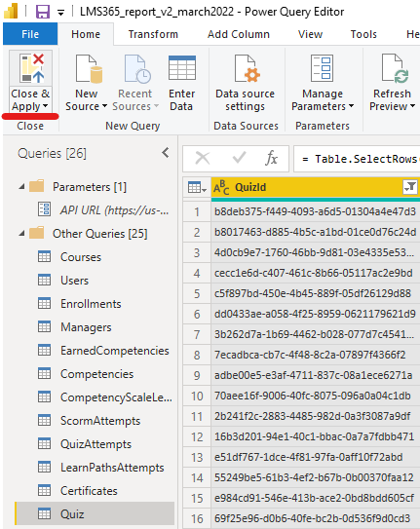Click the fx function icon
This screenshot has height=529, width=420.
click(x=271, y=158)
